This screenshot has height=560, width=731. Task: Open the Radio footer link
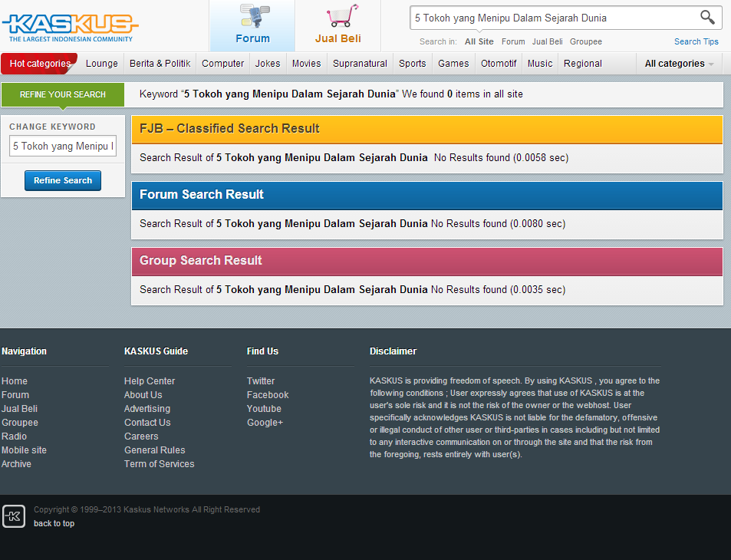[14, 436]
